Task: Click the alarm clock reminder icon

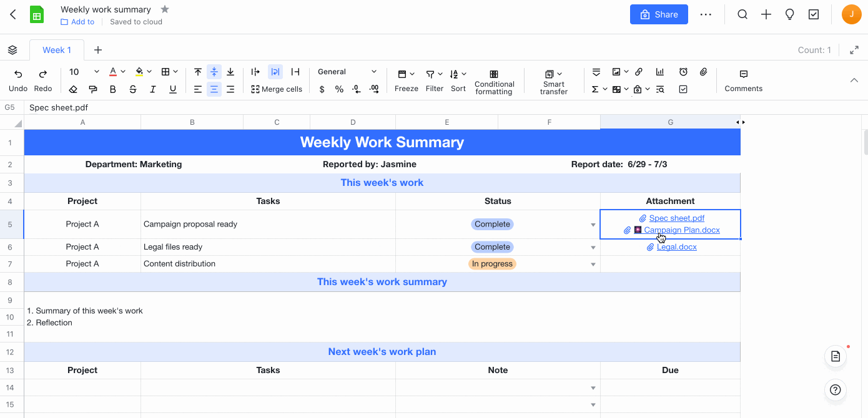Action: tap(683, 72)
